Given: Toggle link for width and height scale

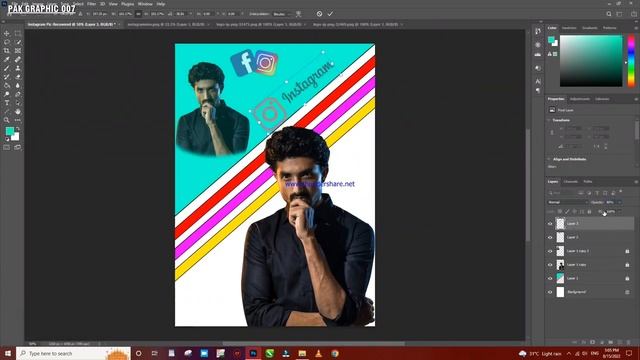Looking at the screenshot, I should coord(138,14).
